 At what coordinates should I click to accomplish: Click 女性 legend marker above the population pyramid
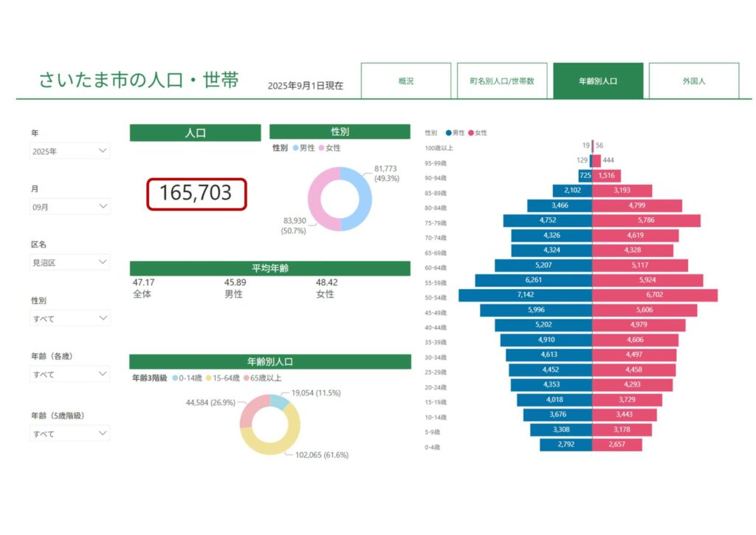click(x=471, y=133)
